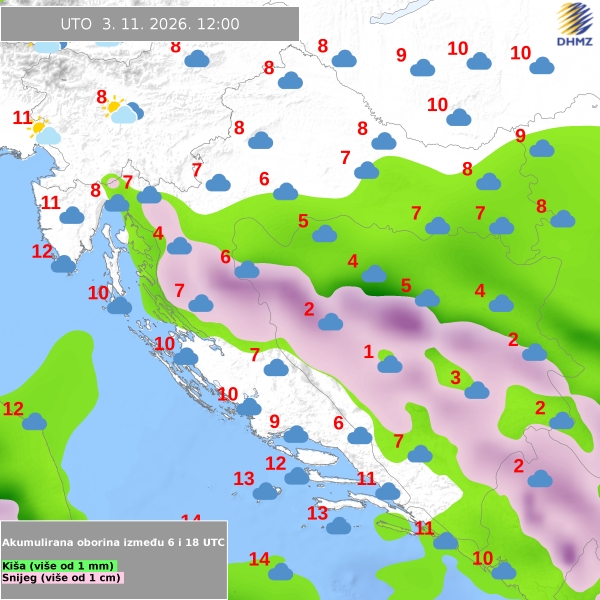Screen dimensions: 600x600
Task: Click the cloud beside 12 at Istria's tip
Action: (64, 264)
